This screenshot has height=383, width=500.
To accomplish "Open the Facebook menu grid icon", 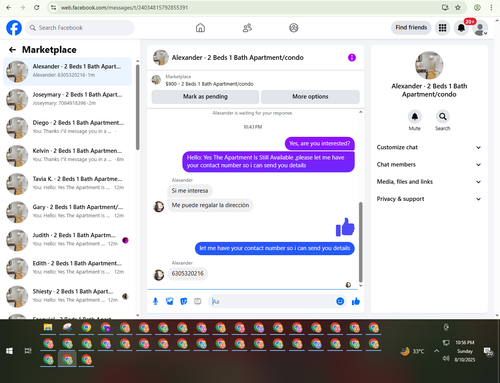I will pos(442,28).
